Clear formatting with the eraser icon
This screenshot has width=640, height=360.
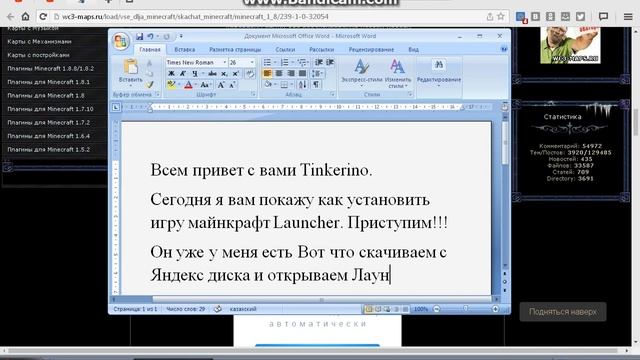(x=250, y=73)
